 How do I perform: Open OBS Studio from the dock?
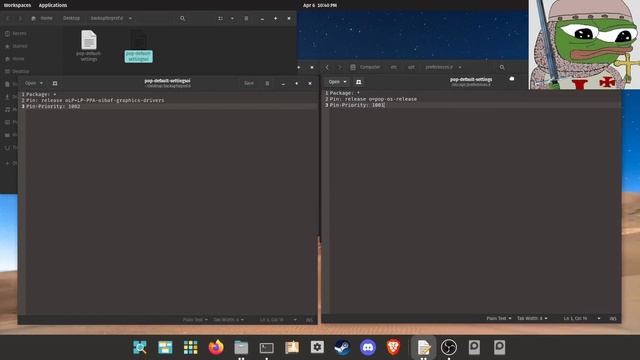tap(449, 347)
